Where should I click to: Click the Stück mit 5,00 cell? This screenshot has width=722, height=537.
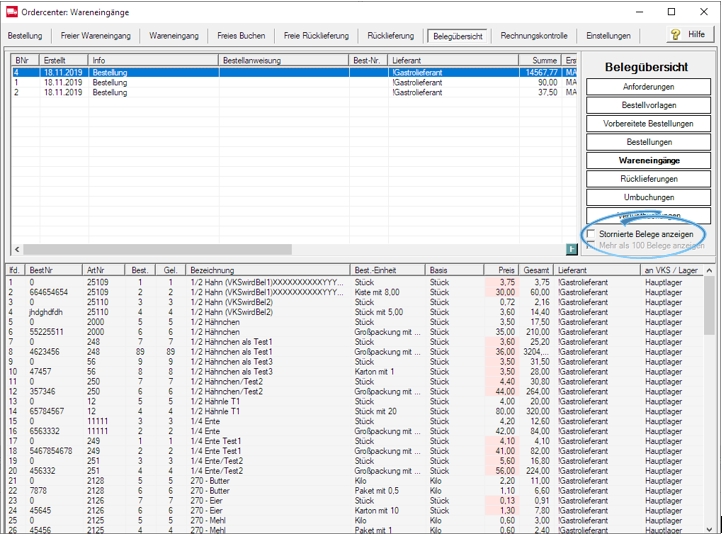click(378, 312)
